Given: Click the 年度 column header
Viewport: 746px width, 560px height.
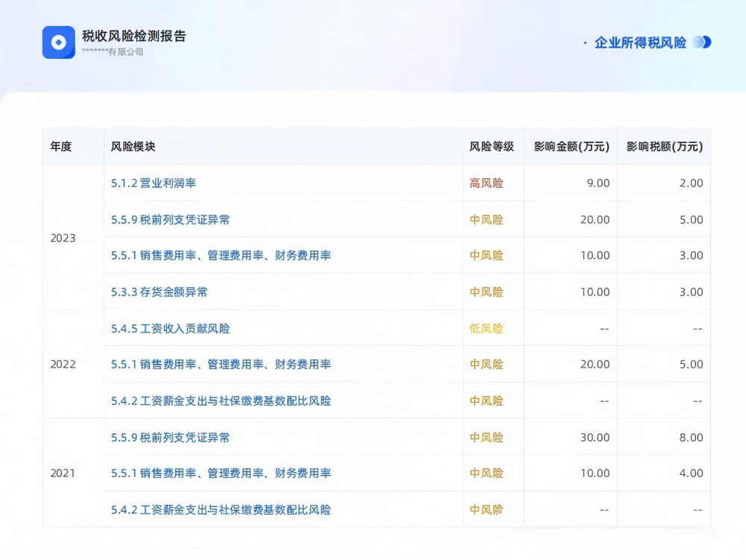Looking at the screenshot, I should (61, 146).
